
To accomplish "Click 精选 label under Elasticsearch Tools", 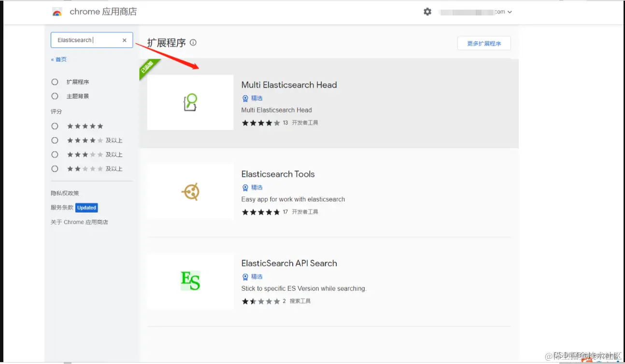I will [257, 188].
